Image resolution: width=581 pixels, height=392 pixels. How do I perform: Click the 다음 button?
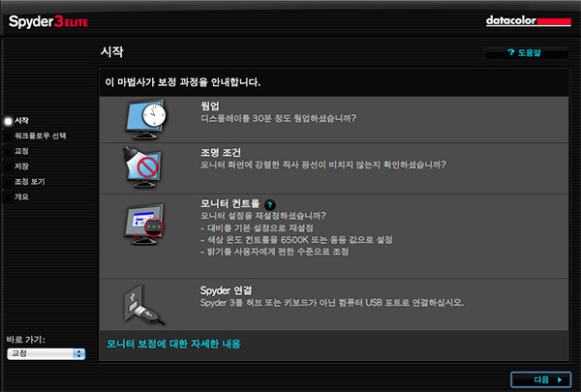click(x=541, y=379)
